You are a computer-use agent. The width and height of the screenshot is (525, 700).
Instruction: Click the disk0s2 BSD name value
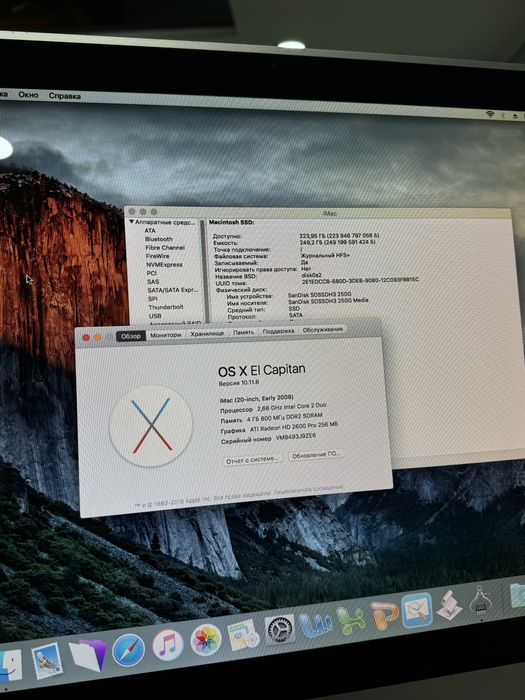311,275
